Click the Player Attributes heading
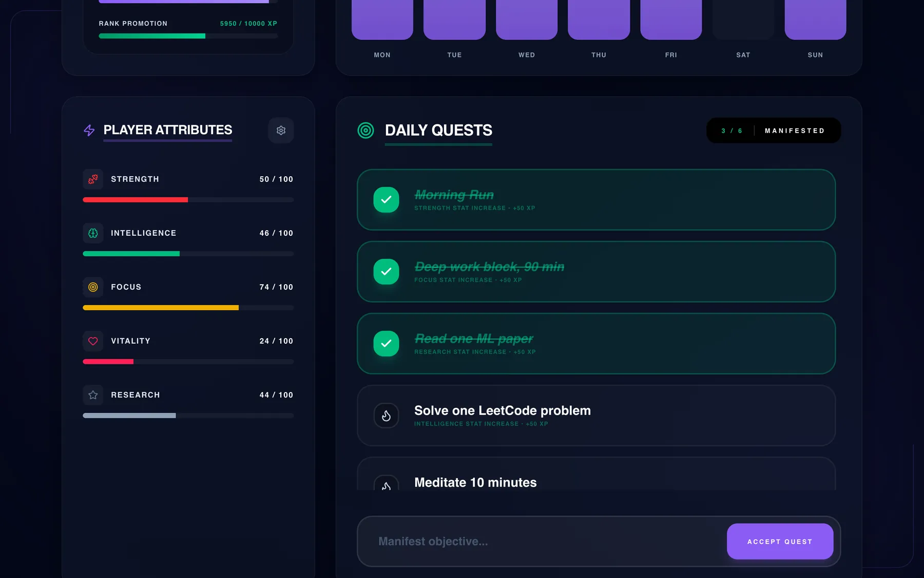 168,130
